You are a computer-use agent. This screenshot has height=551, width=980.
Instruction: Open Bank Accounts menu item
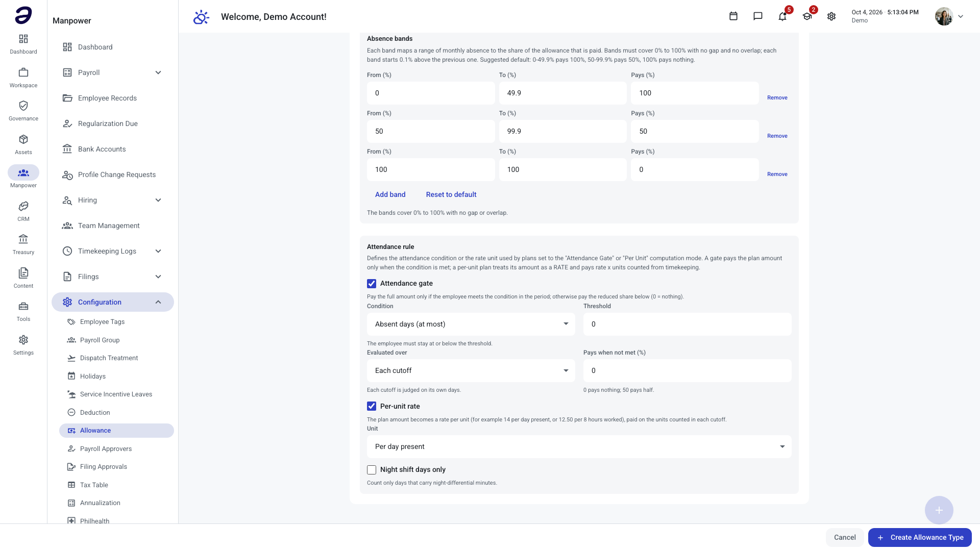tap(112, 149)
